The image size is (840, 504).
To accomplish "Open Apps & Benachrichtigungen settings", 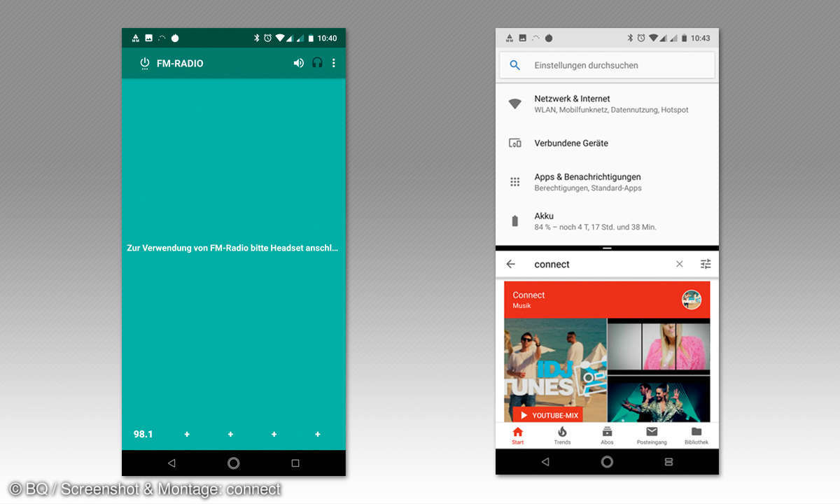I will tap(607, 182).
